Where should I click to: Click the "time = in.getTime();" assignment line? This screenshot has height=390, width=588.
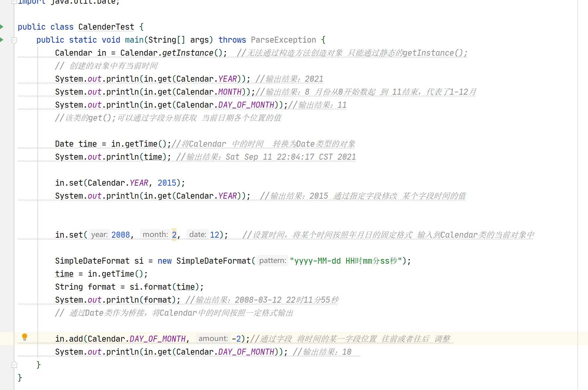click(x=101, y=274)
